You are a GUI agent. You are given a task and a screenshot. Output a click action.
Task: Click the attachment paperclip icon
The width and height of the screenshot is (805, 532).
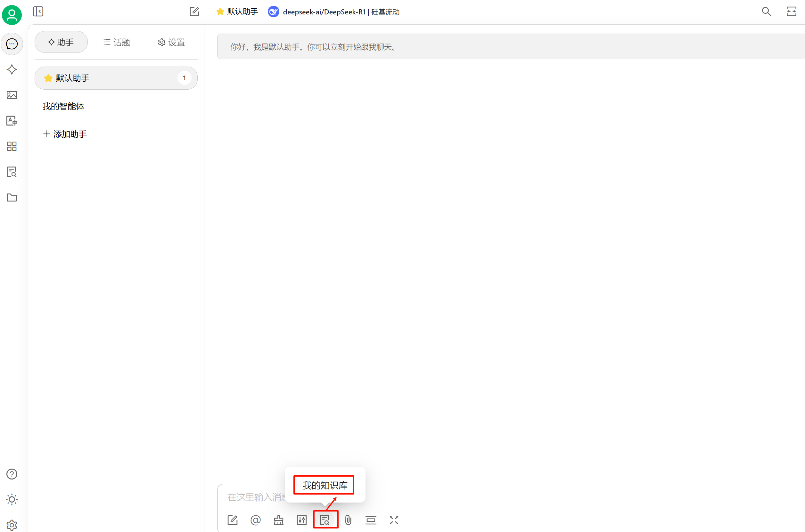coord(348,520)
